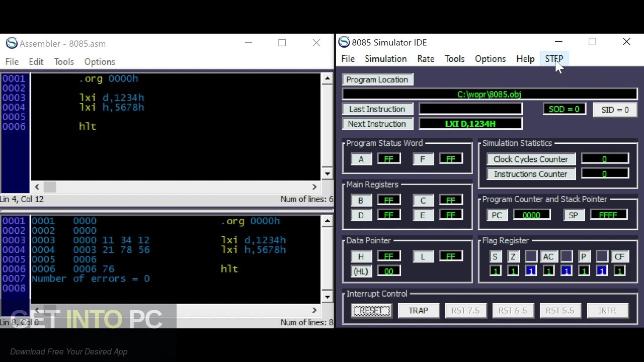Open the Rate menu
The width and height of the screenshot is (644, 362).
[426, 59]
